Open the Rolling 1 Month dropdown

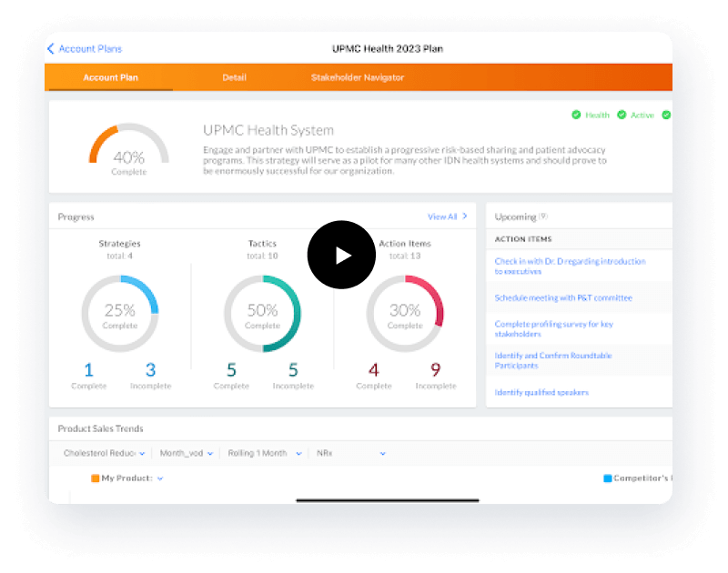click(264, 453)
